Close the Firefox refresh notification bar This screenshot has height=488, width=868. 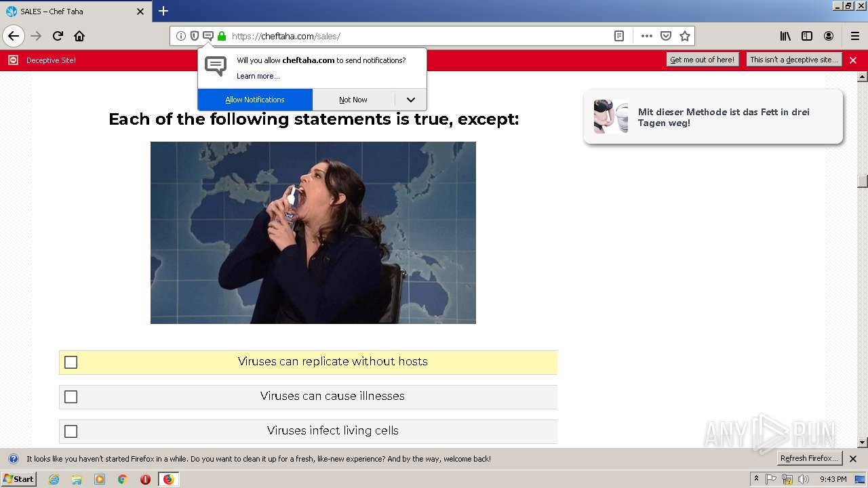click(853, 459)
